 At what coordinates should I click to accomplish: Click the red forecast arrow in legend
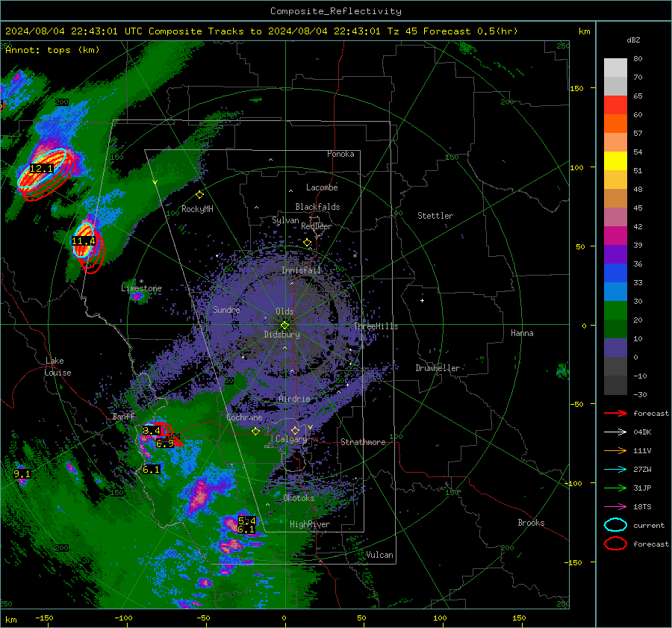click(x=615, y=413)
